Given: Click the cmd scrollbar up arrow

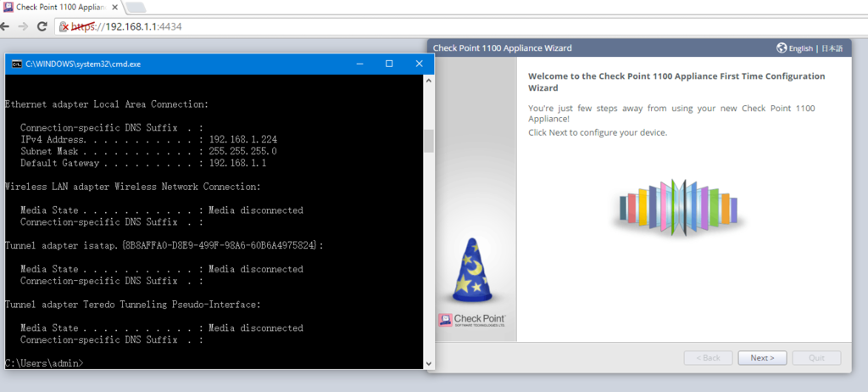Looking at the screenshot, I should pos(428,81).
